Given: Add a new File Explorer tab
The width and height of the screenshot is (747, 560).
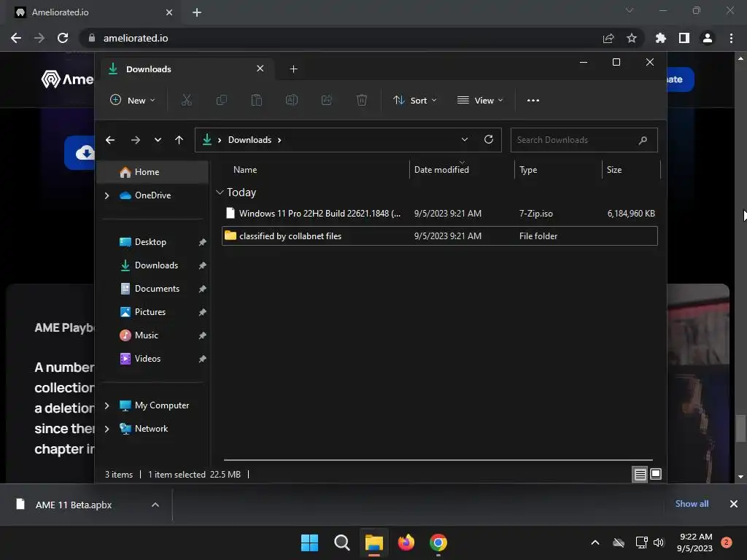Looking at the screenshot, I should pos(293,69).
